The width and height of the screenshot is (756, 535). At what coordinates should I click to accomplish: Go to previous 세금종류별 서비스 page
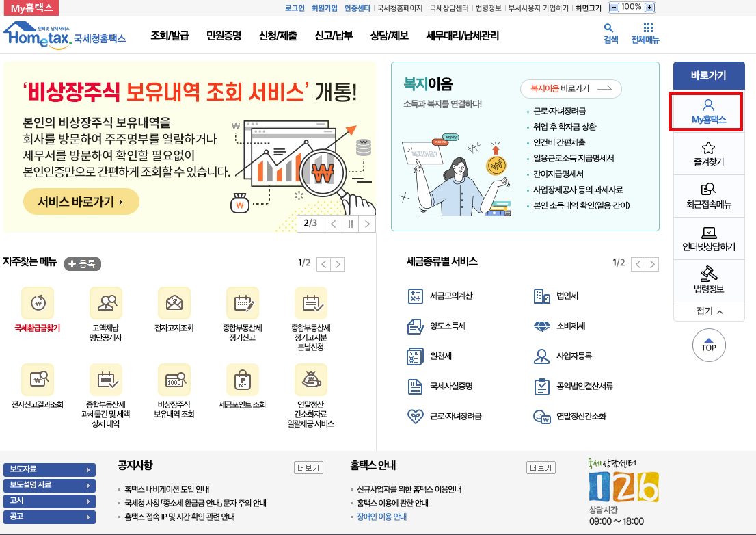638,264
